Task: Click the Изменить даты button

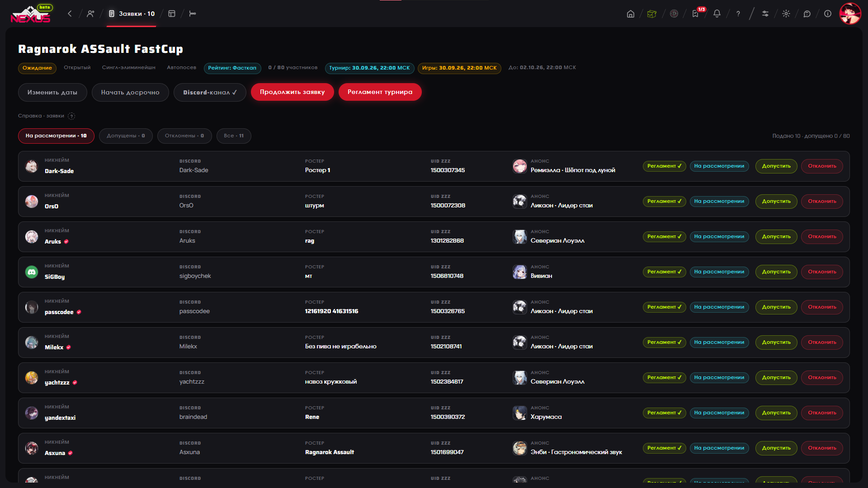Action: 52,92
